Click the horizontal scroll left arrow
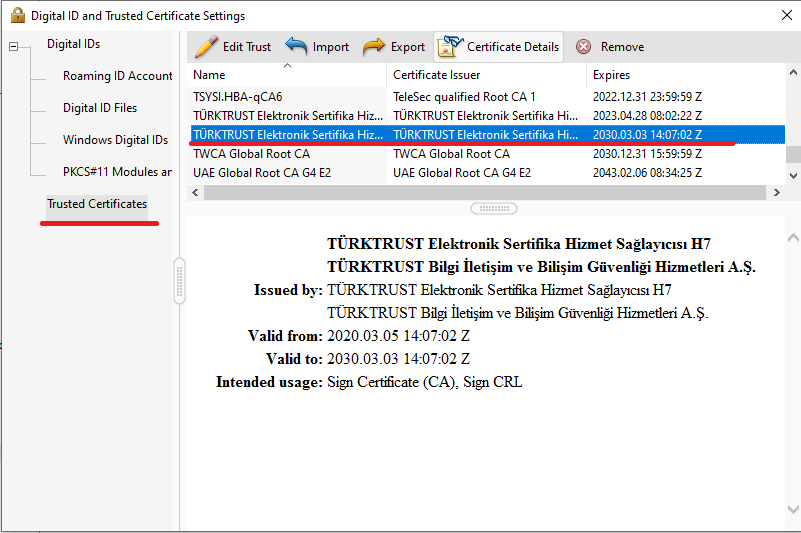Image resolution: width=801 pixels, height=533 pixels. (x=195, y=192)
